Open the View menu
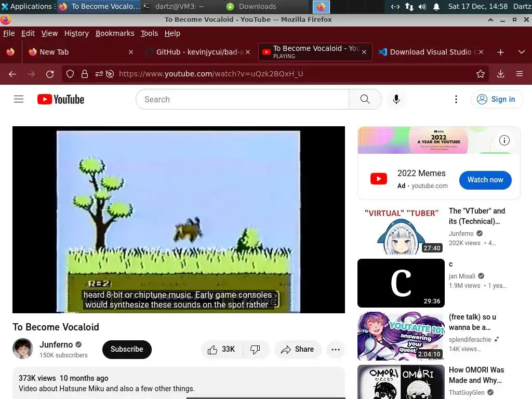Screen dimensions: 532x399 point(49,33)
